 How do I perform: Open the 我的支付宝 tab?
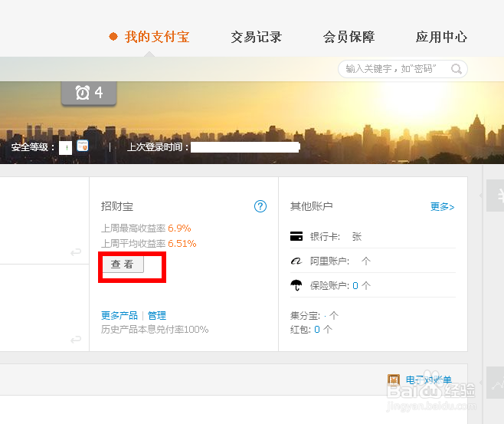click(x=157, y=37)
